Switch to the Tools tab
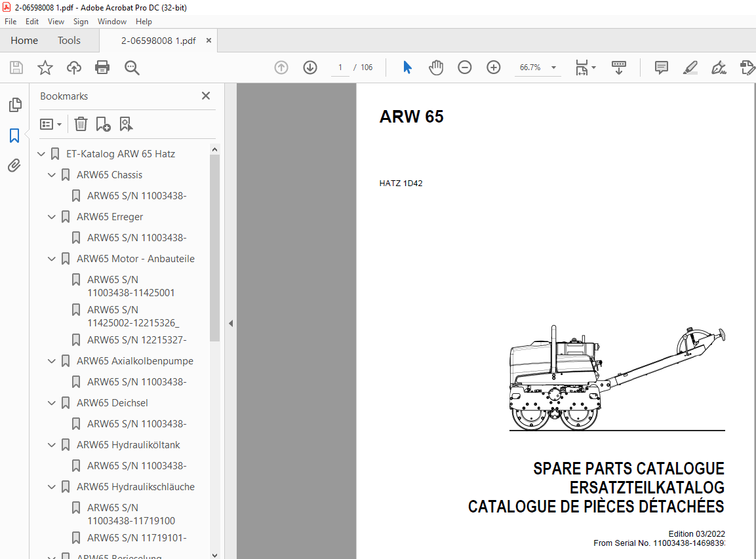Viewport: 756px width, 559px height. 69,41
